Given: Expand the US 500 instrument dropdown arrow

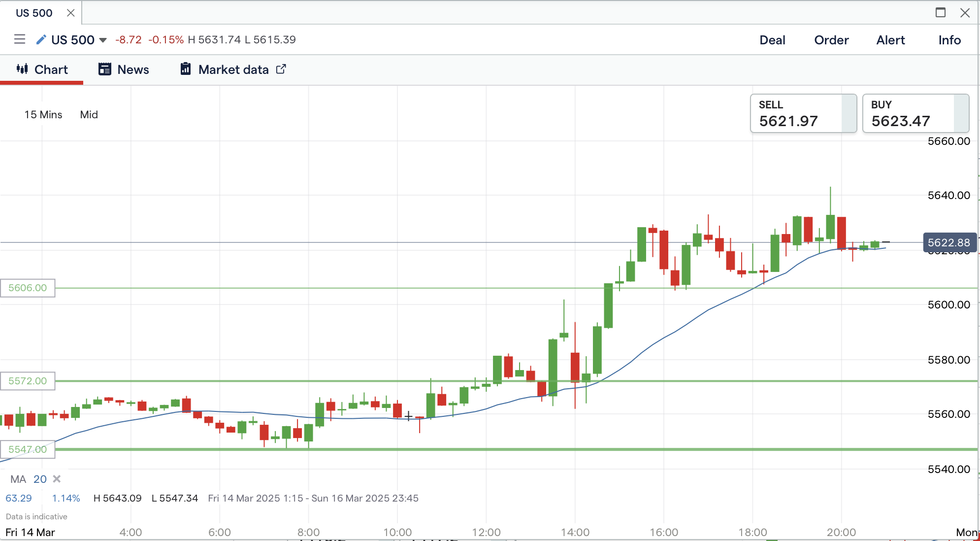Looking at the screenshot, I should coord(103,40).
